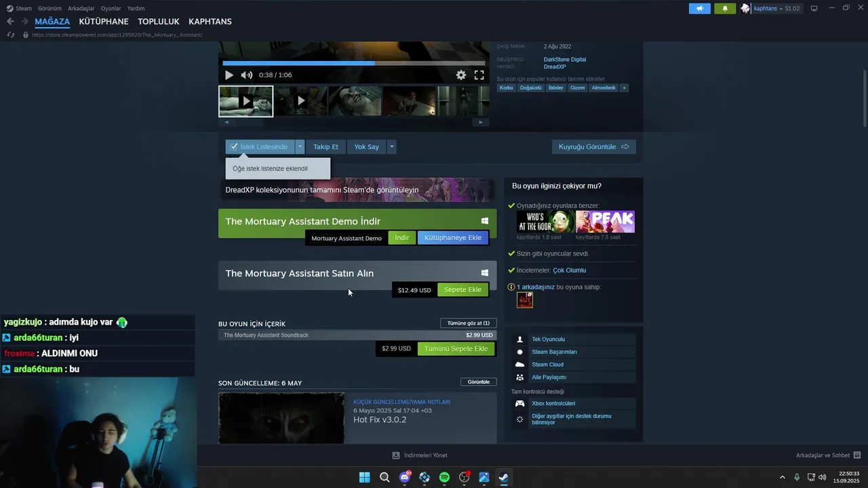Click İndir to download the demo
868x488 pixels.
pyautogui.click(x=402, y=238)
